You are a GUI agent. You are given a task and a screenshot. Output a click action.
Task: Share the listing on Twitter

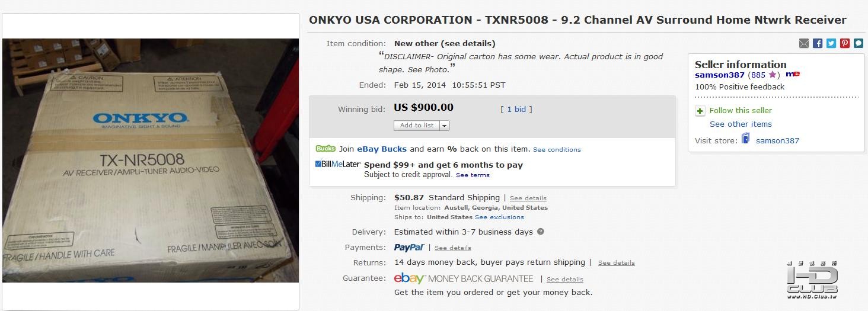click(x=831, y=43)
